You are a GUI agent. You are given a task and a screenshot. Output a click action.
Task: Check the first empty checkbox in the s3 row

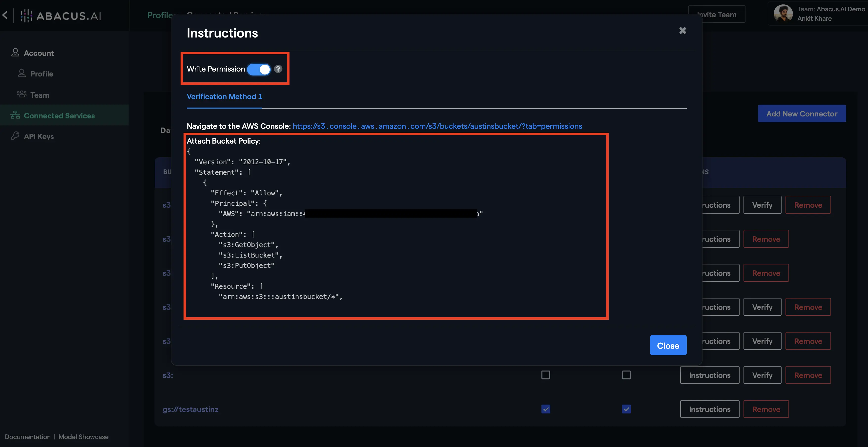click(x=546, y=375)
